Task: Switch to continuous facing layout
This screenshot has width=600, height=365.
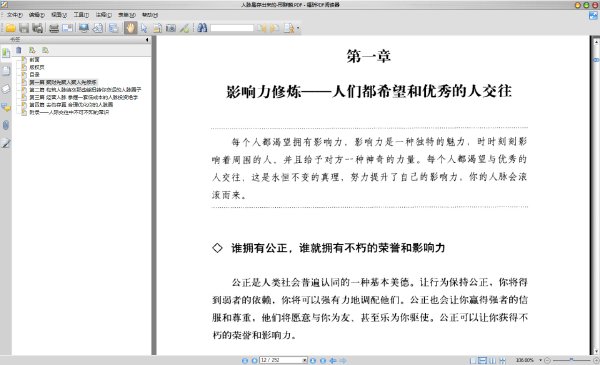Action: coord(502,360)
